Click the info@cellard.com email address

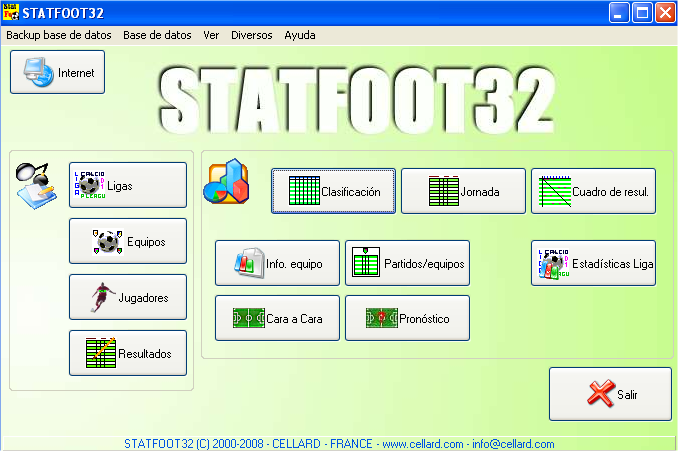click(x=513, y=444)
